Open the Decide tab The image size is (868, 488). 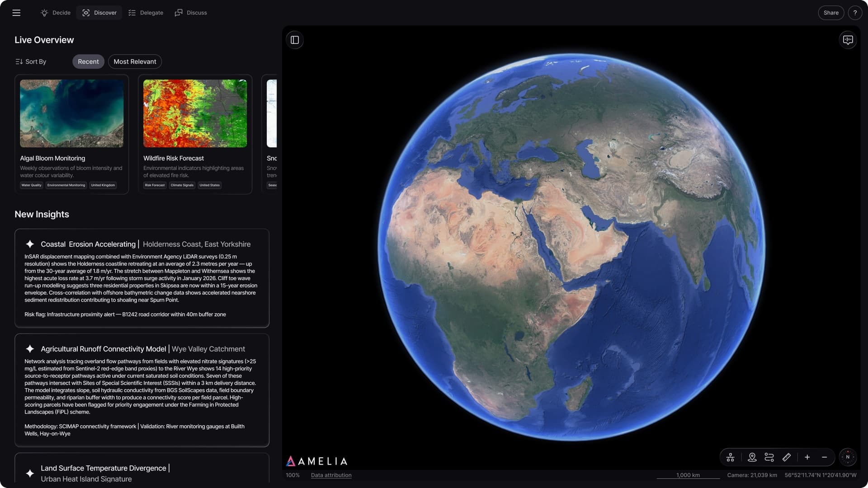55,13
